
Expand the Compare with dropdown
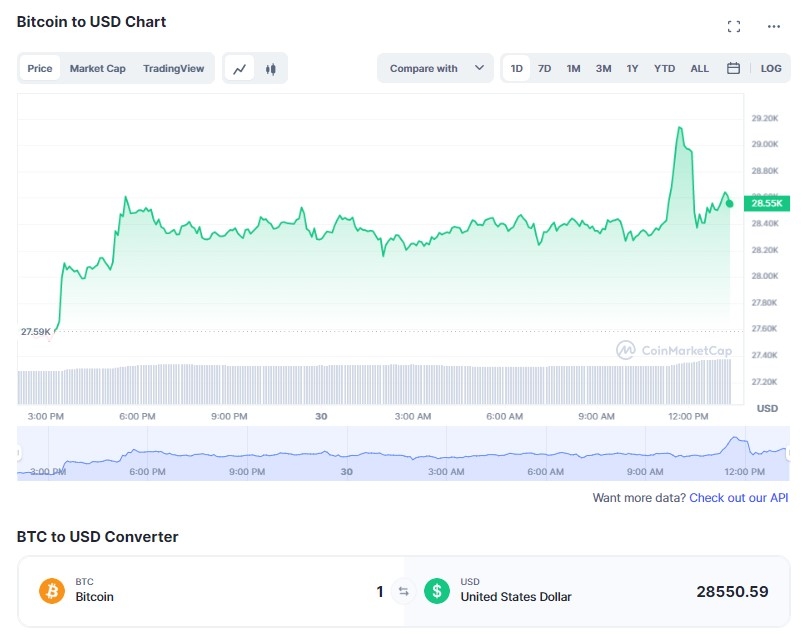[435, 68]
